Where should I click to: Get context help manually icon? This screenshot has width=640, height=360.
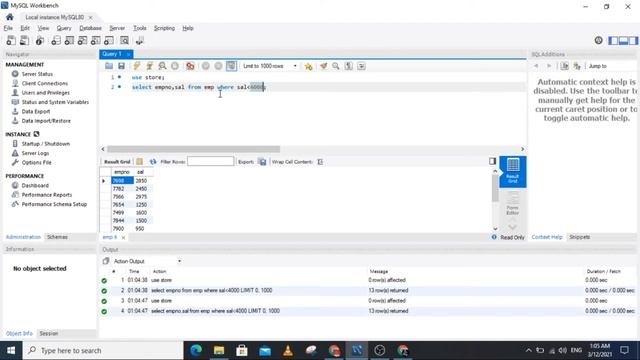click(x=564, y=66)
